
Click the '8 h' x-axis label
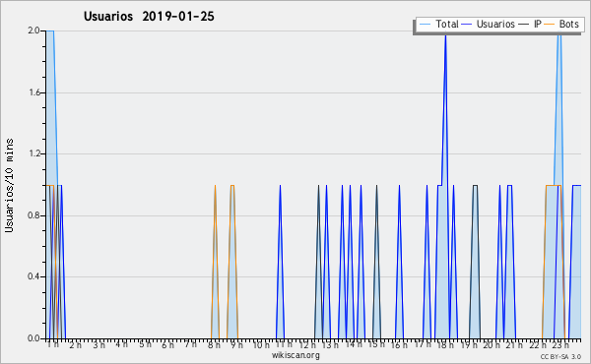(x=214, y=344)
